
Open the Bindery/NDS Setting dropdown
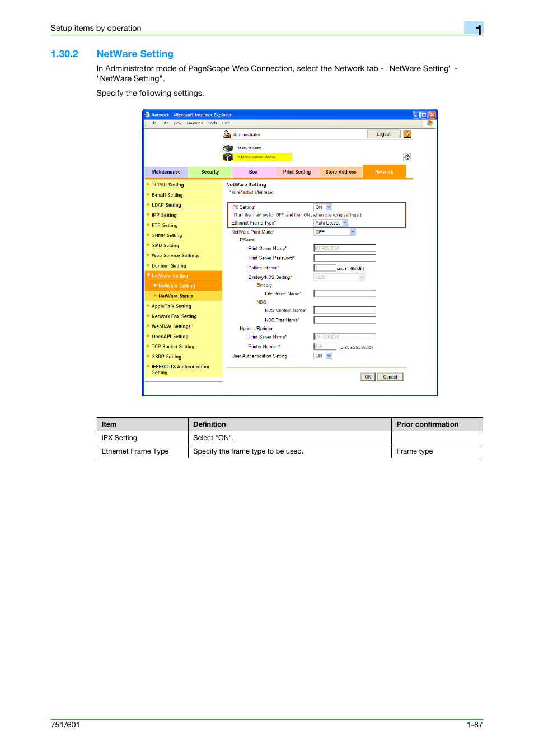tap(362, 277)
